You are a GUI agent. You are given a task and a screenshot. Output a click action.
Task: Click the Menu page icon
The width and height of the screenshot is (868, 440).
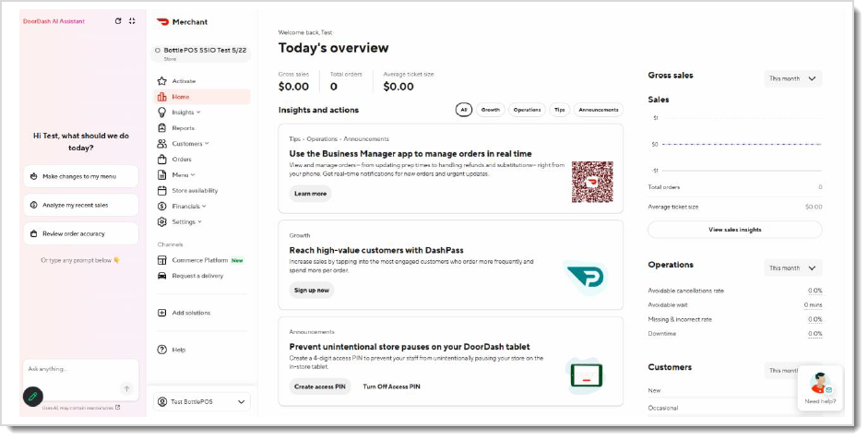coord(161,175)
